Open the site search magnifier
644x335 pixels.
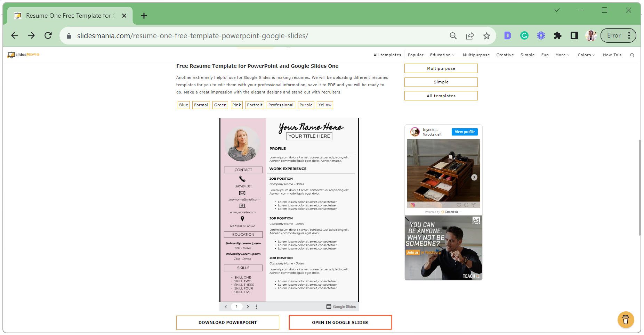[x=632, y=55]
